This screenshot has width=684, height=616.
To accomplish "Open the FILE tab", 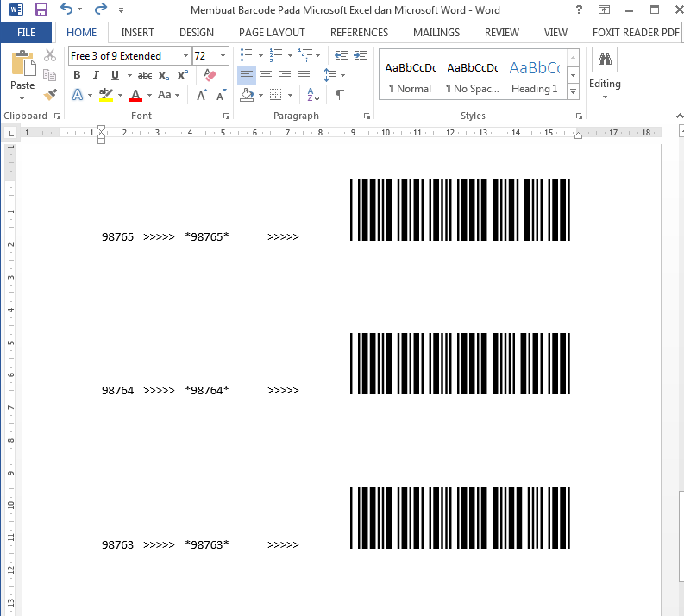I will [x=26, y=33].
